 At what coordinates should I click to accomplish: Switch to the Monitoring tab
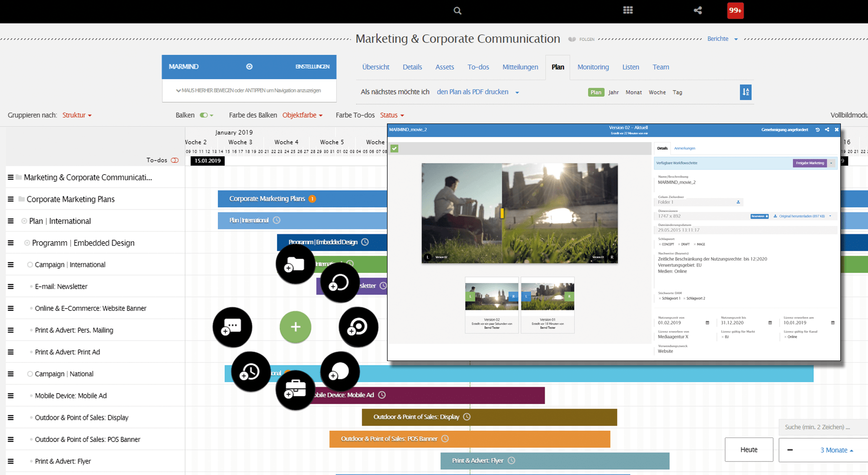click(593, 67)
